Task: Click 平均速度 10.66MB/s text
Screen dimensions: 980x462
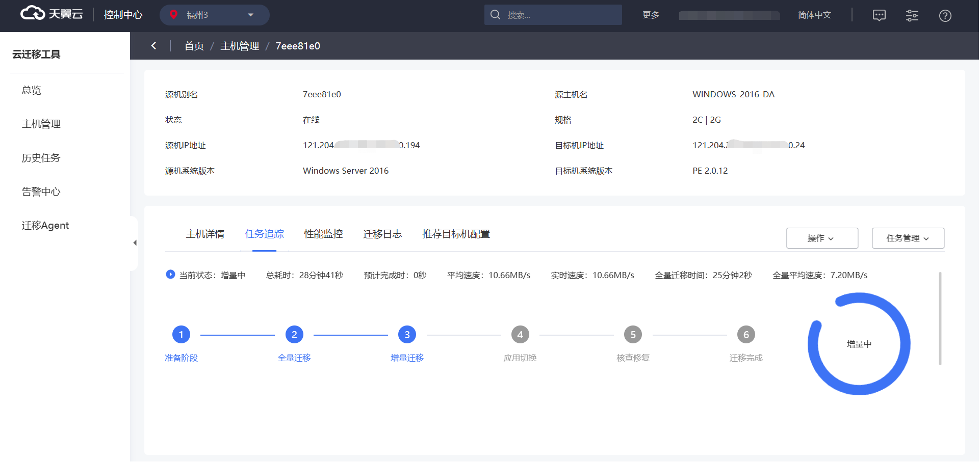Action: click(488, 275)
